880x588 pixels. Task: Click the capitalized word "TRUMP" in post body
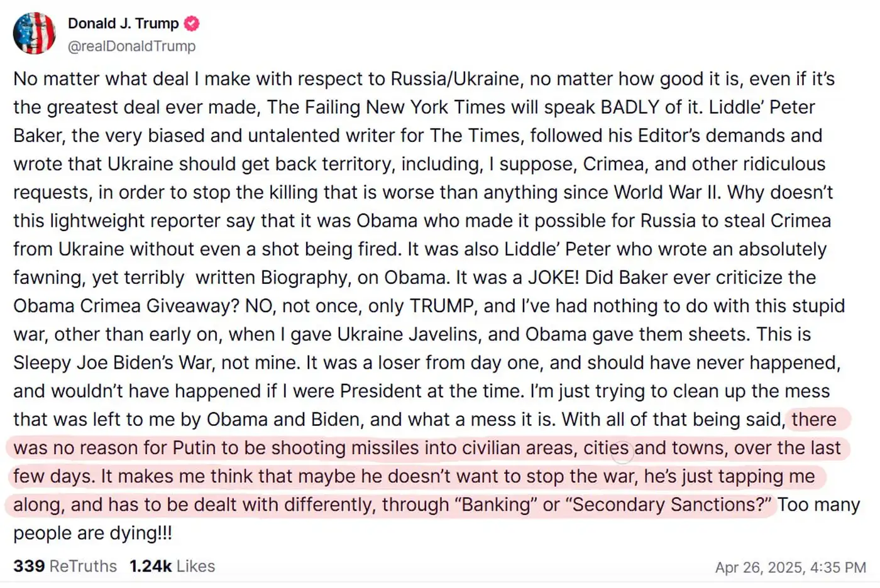(441, 306)
